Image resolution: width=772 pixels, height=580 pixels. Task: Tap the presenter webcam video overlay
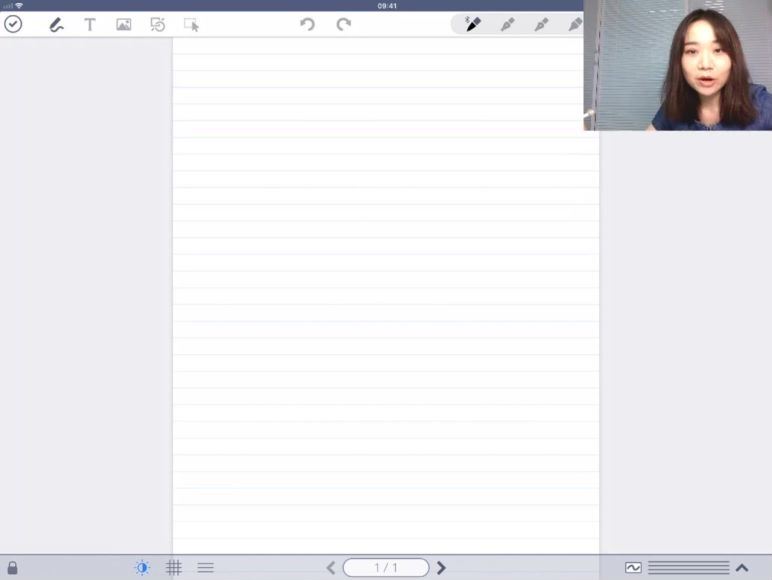coord(677,65)
